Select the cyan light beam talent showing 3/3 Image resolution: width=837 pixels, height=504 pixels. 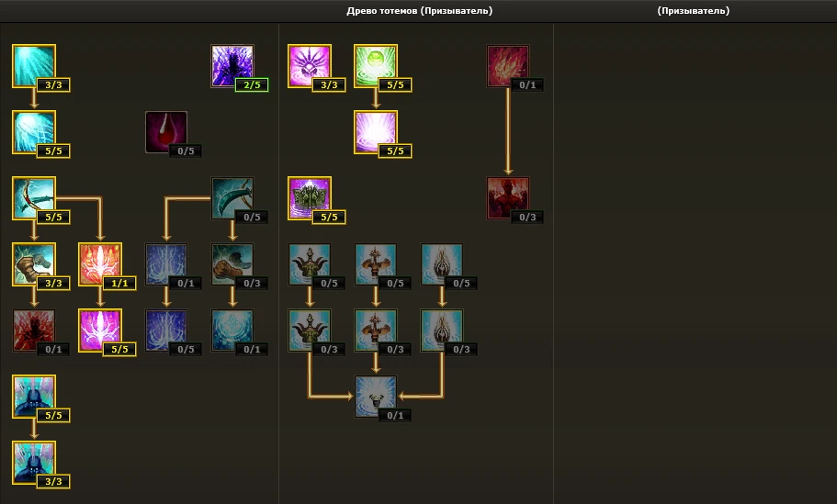click(x=34, y=65)
